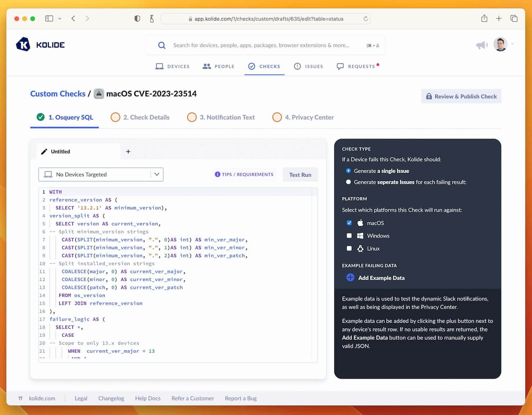Switch to the 2. Check Details step
The image size is (532, 415).
(140, 117)
